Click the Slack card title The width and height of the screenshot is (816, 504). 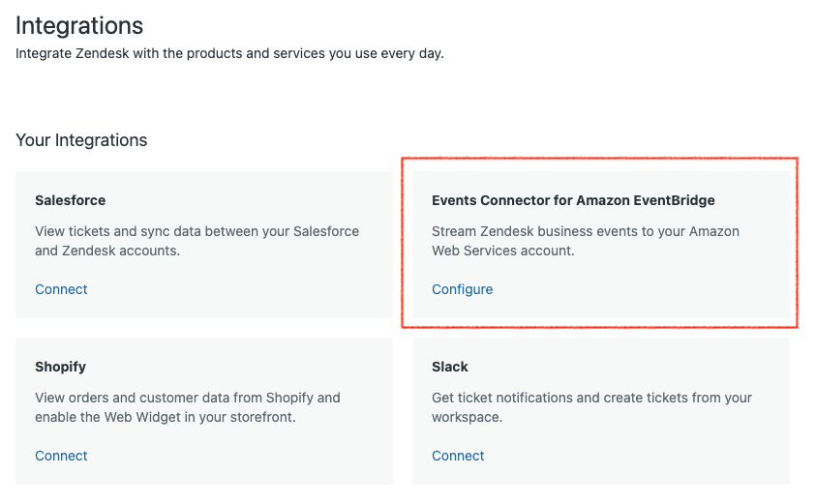coord(450,367)
